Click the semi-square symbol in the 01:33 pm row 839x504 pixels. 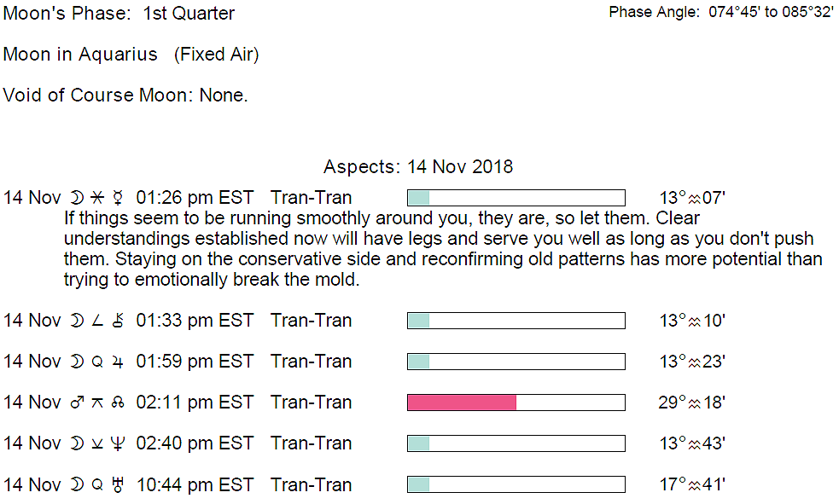[97, 322]
